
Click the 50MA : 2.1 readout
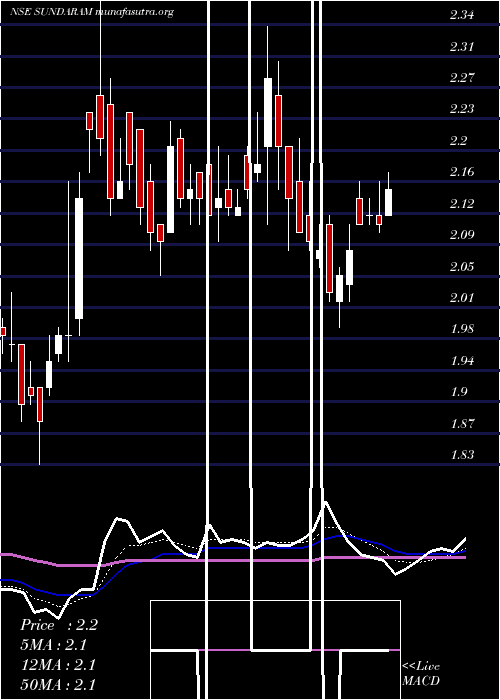tap(58, 685)
